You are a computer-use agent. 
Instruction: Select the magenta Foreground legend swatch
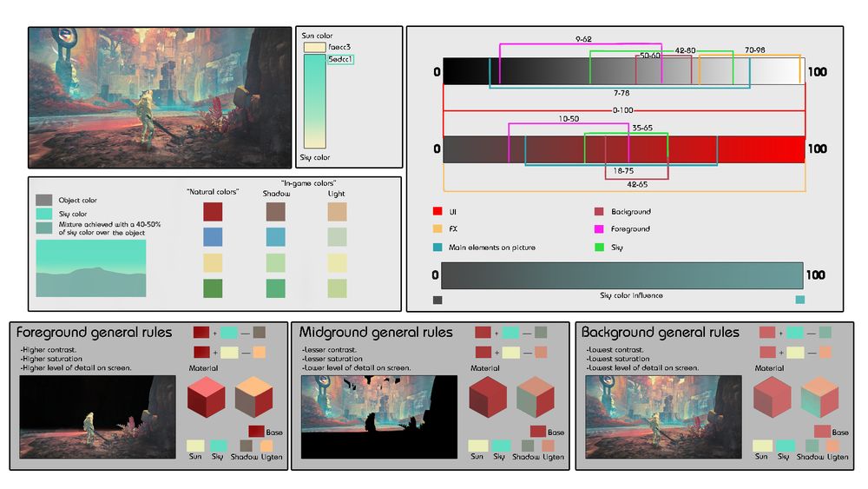coord(599,228)
